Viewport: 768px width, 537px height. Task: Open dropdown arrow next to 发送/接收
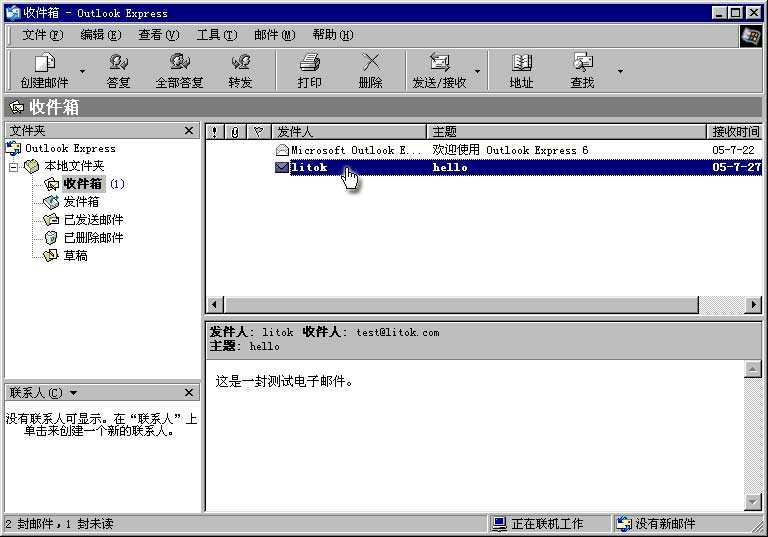[x=477, y=71]
